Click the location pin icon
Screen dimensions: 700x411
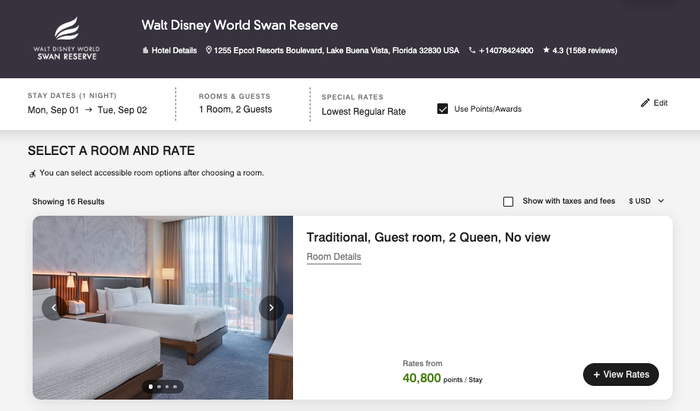click(208, 50)
